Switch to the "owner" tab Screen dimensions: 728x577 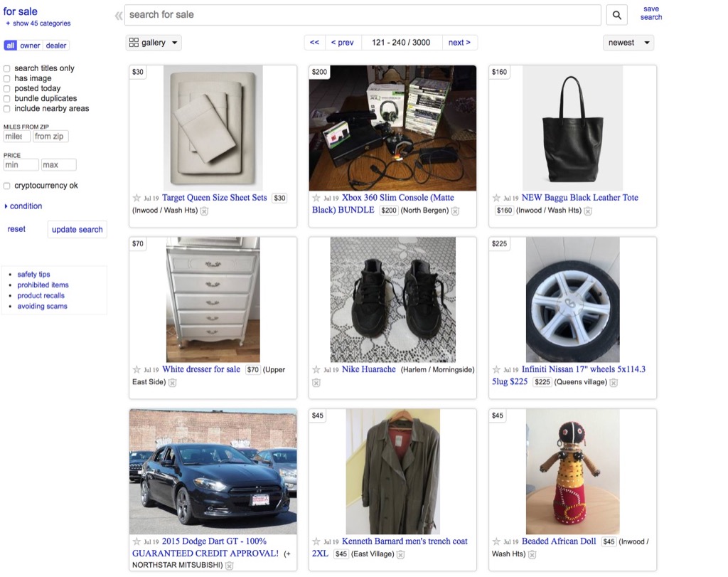pyautogui.click(x=31, y=45)
